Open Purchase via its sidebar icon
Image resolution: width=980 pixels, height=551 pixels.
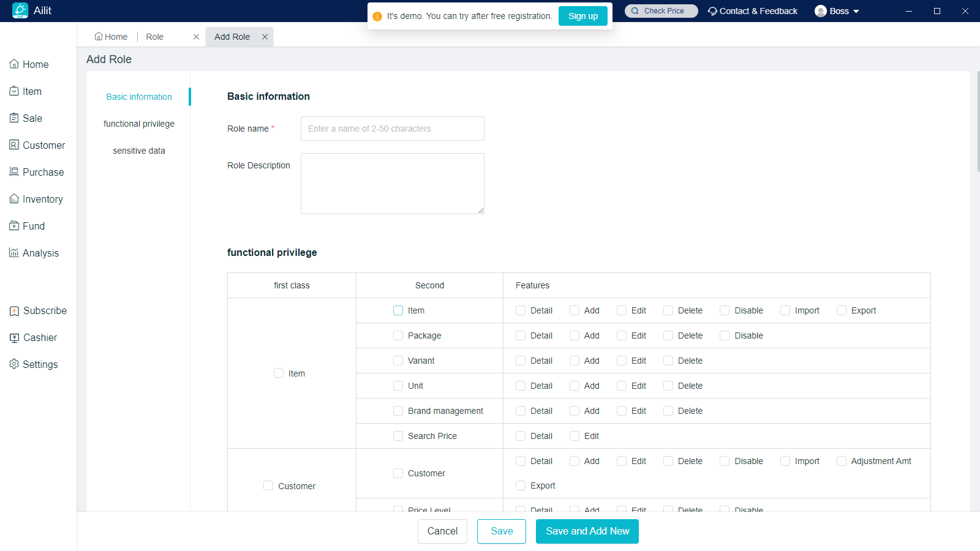(14, 172)
